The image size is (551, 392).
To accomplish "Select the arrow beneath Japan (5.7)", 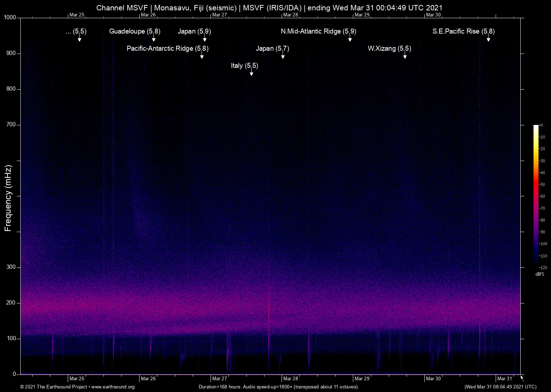I will point(283,56).
